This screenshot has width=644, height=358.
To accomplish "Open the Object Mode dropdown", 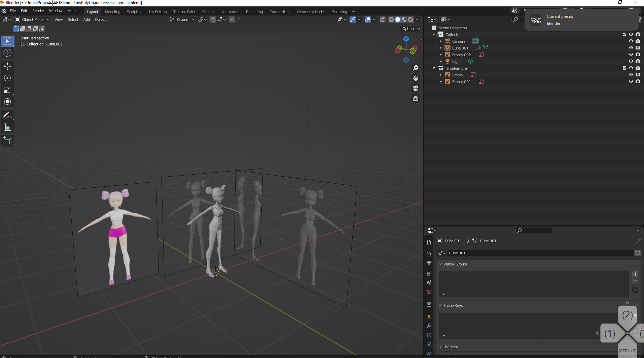I will [x=32, y=20].
